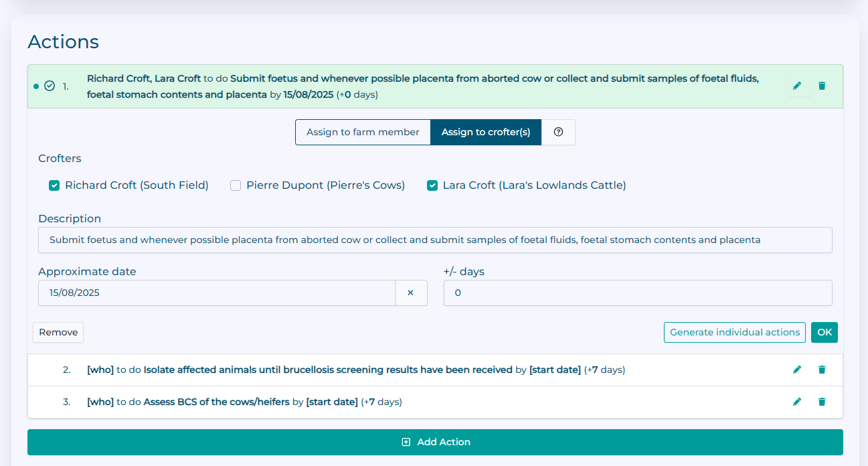
Task: Clear the approximate date with X icon
Action: coord(411,293)
